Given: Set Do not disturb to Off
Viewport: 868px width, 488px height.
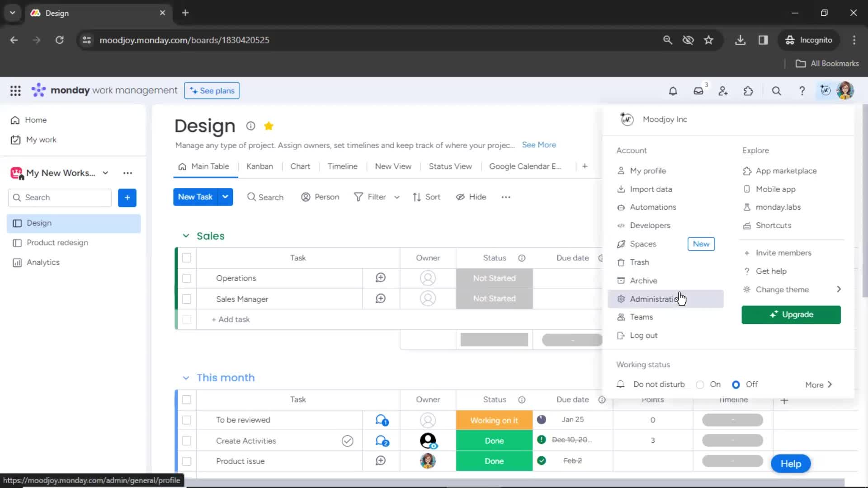Looking at the screenshot, I should [736, 385].
